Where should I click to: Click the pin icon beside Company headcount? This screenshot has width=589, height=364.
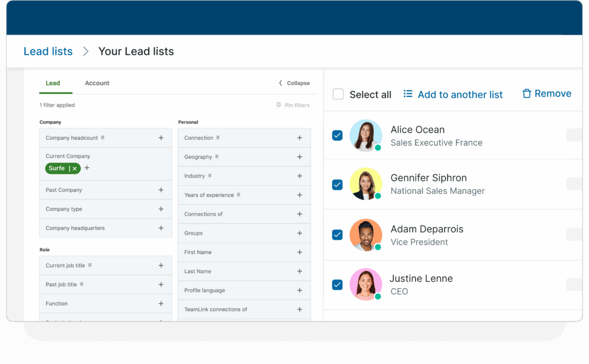(103, 138)
